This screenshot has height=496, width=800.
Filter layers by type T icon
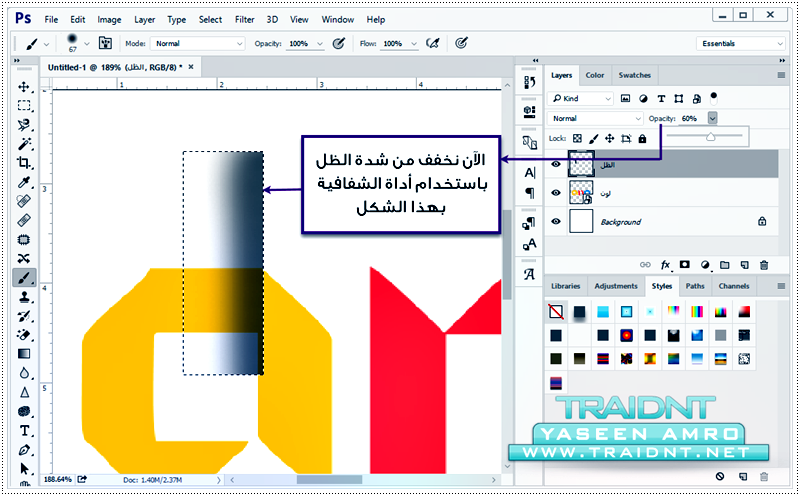(661, 98)
